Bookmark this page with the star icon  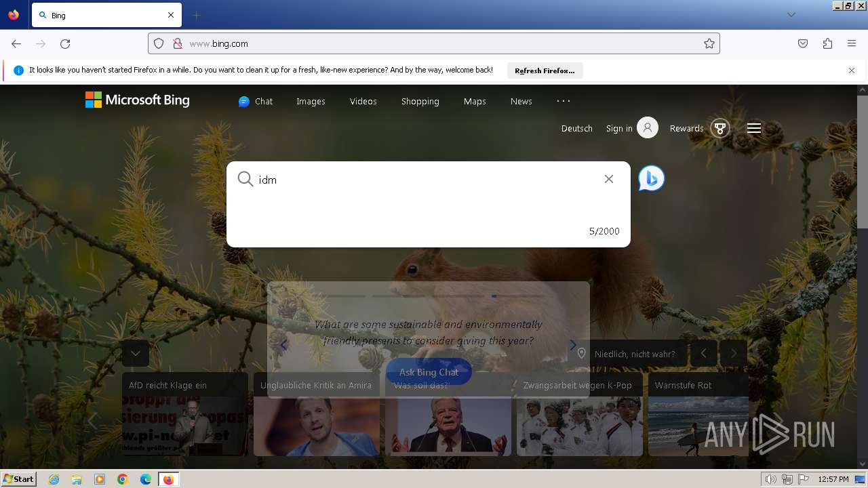pos(709,43)
